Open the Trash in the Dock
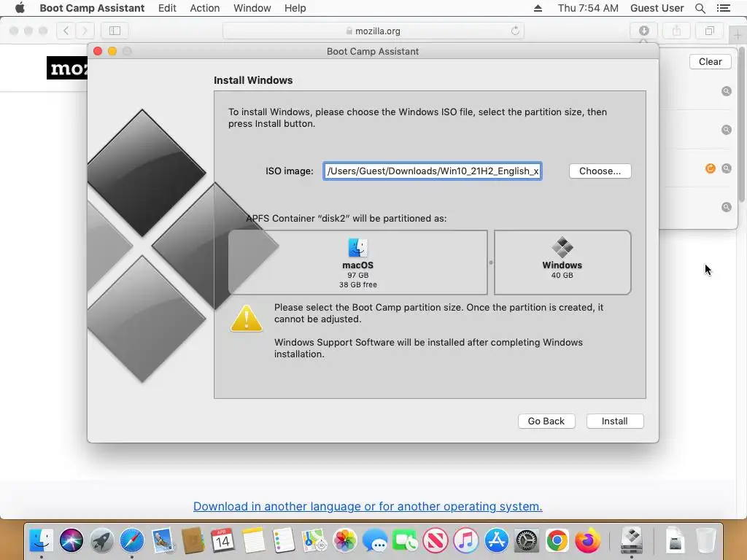 coord(706,540)
